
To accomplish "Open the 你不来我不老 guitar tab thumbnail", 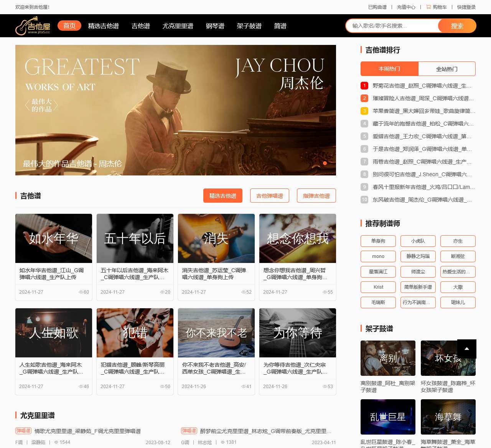I will tap(216, 333).
